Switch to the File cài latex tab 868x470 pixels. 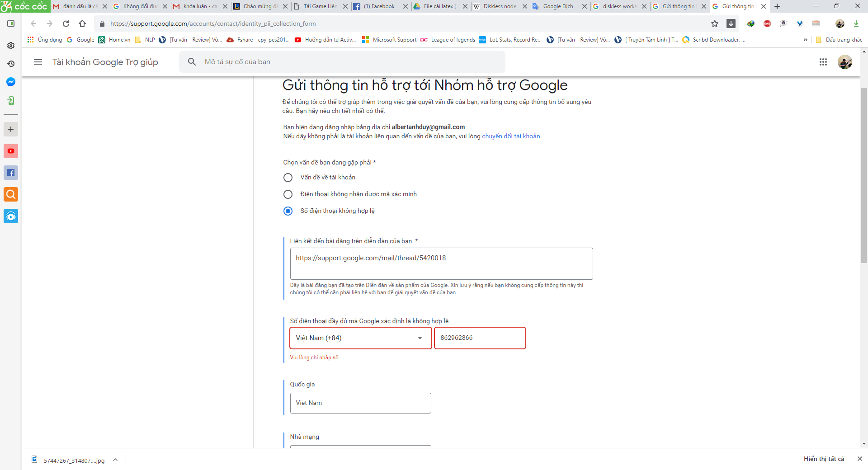440,6
